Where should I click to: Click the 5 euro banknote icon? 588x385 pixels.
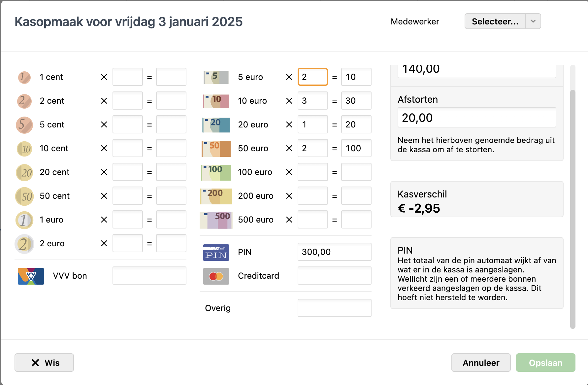click(x=216, y=77)
